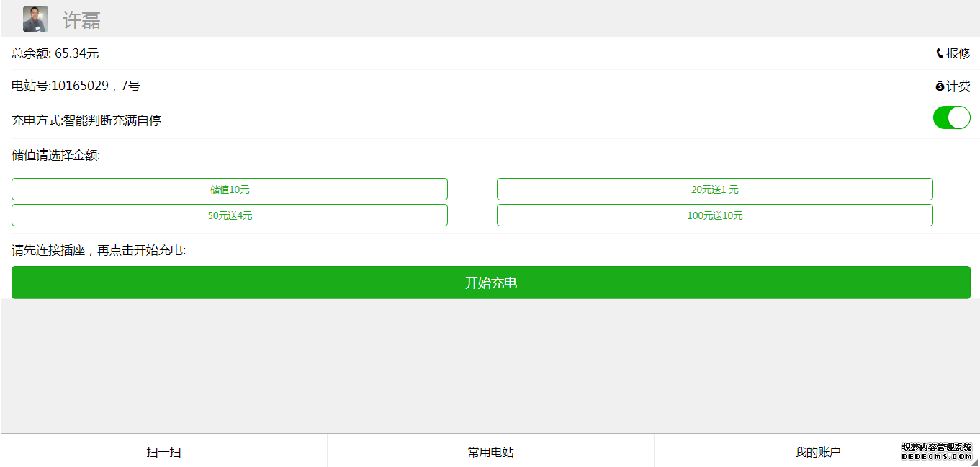The height and width of the screenshot is (467, 980).
Task: Pick the 50元送4元 recharge option
Action: (230, 215)
